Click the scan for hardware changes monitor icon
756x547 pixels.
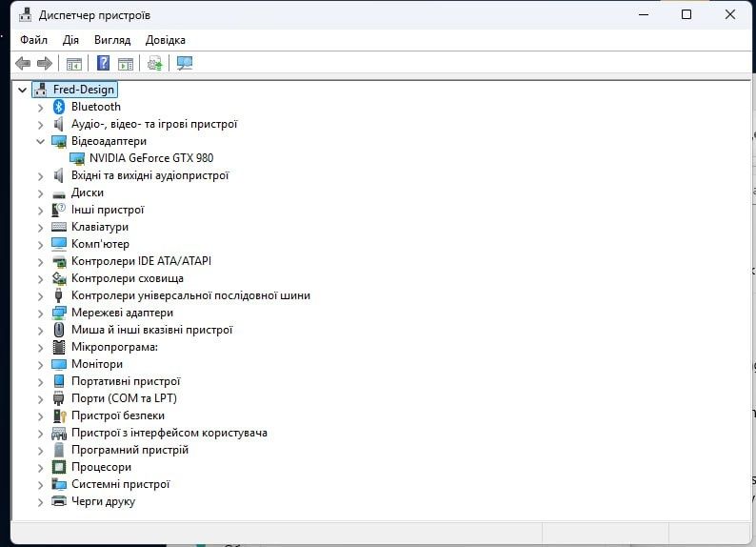click(x=185, y=63)
